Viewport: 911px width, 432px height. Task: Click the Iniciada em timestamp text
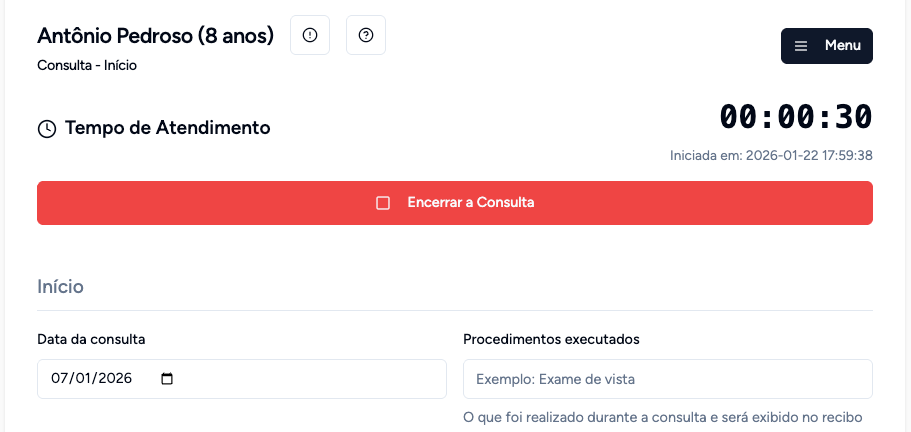771,156
